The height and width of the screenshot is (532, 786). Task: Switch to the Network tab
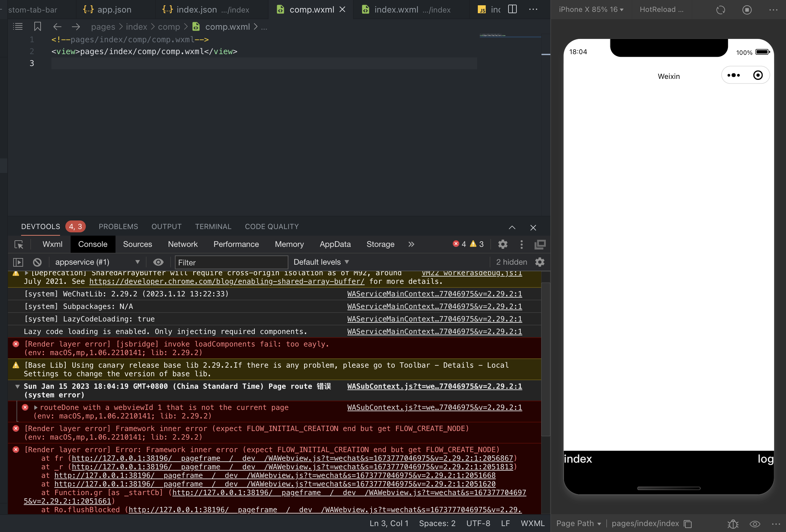[x=182, y=244]
